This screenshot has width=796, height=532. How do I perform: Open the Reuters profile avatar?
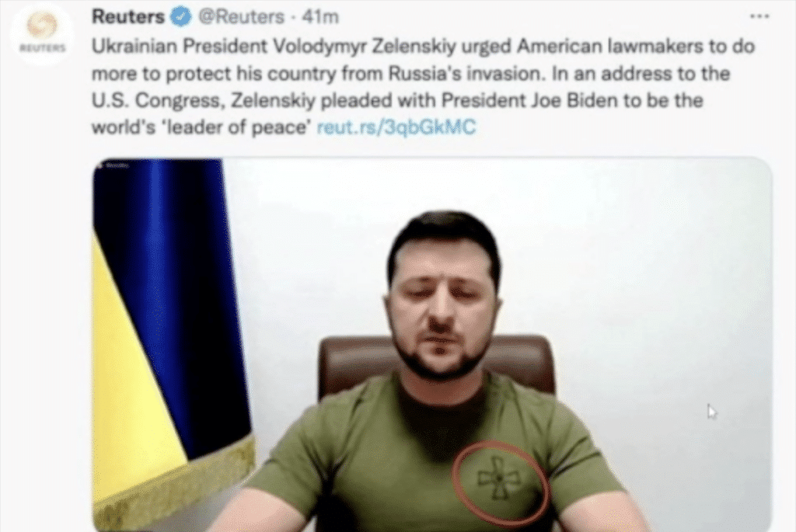[x=43, y=34]
